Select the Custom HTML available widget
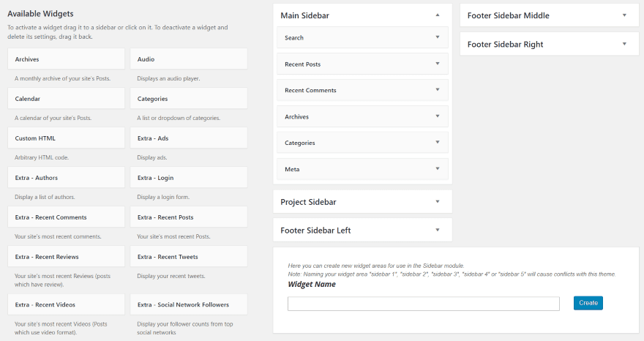Screen dimensions: 644x341 66,138
